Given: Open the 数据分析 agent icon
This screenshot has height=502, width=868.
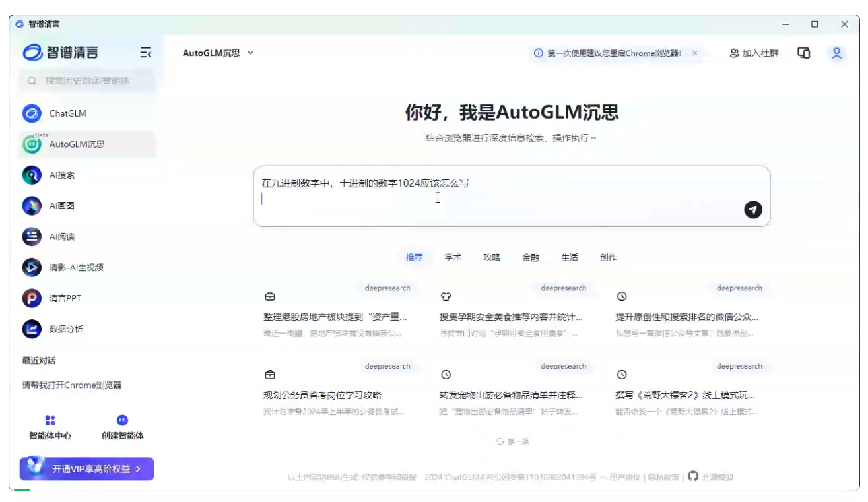Looking at the screenshot, I should pyautogui.click(x=32, y=329).
